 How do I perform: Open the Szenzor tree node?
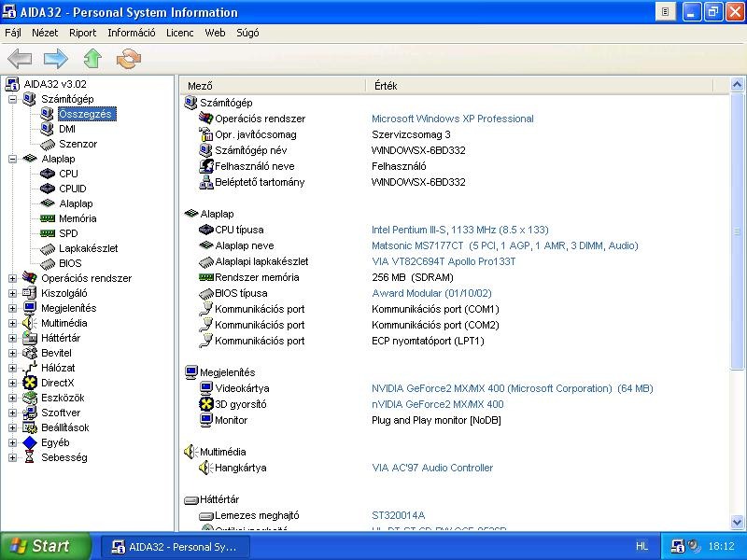(x=78, y=144)
